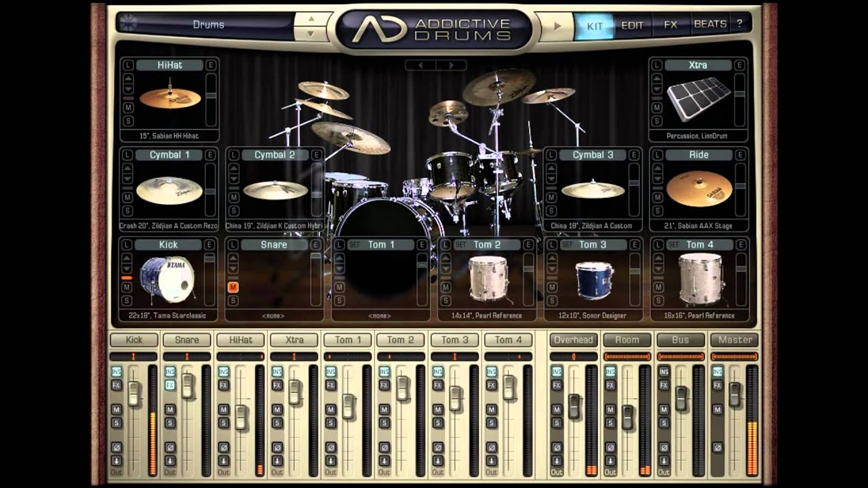Click the Xtra LinnDrum pad image
The image size is (868, 488).
click(x=698, y=99)
